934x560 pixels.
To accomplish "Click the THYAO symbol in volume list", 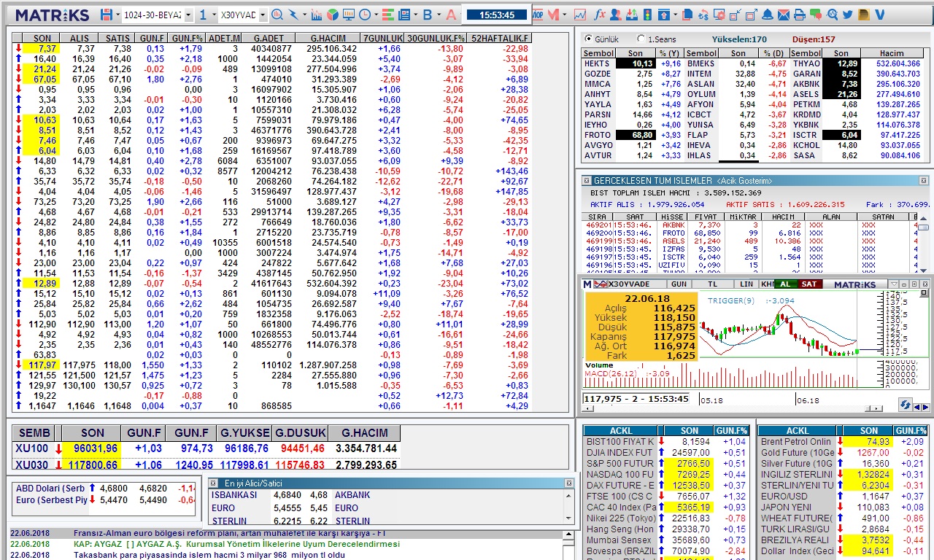I will (806, 63).
